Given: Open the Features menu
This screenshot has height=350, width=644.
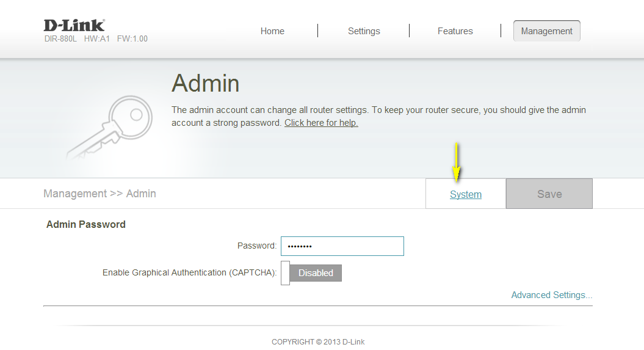Looking at the screenshot, I should point(455,31).
